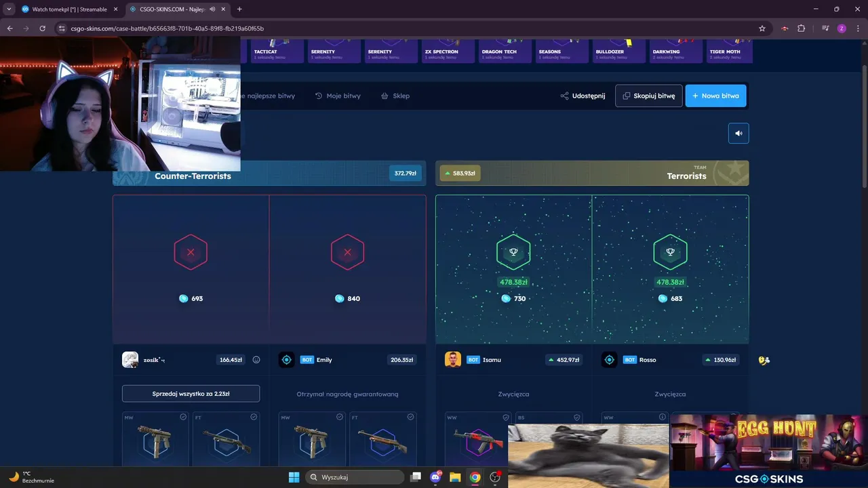Go back in browser history
This screenshot has height=488, width=868.
coord(9,28)
